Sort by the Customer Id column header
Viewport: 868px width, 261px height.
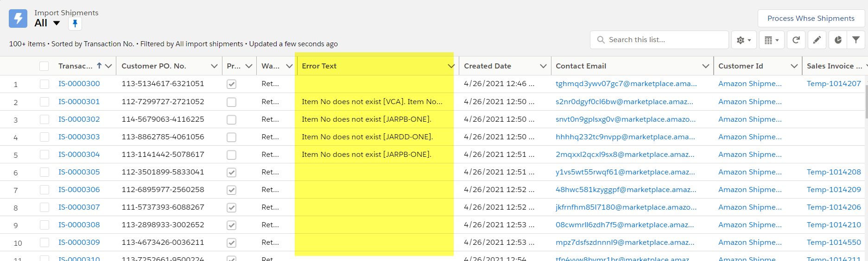741,66
